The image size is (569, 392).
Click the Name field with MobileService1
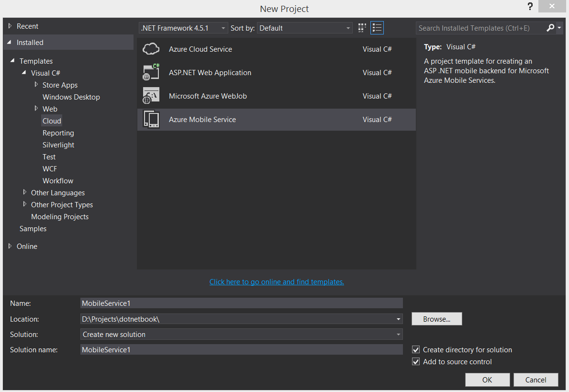click(x=241, y=303)
